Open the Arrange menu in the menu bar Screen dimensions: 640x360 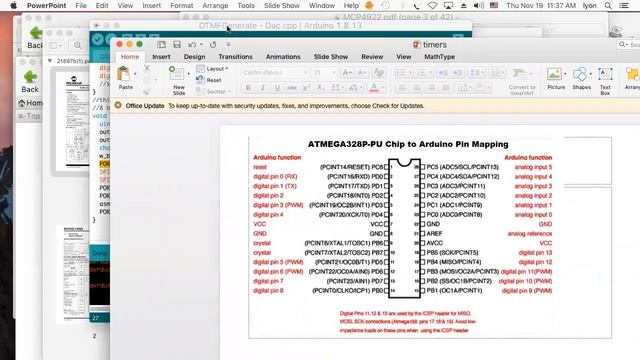215,6
